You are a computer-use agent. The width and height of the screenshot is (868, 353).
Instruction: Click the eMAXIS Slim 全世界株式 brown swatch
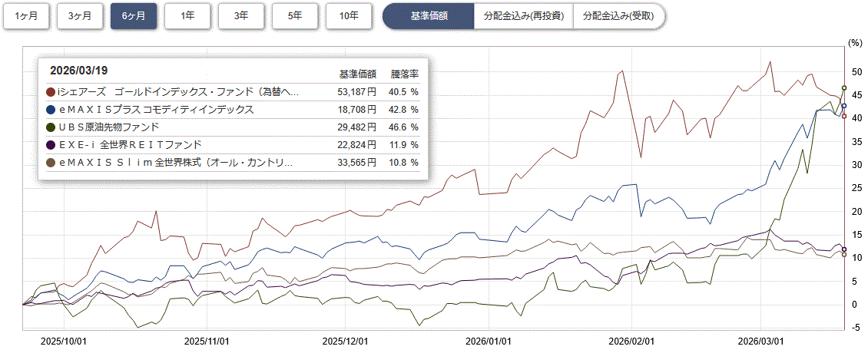51,163
